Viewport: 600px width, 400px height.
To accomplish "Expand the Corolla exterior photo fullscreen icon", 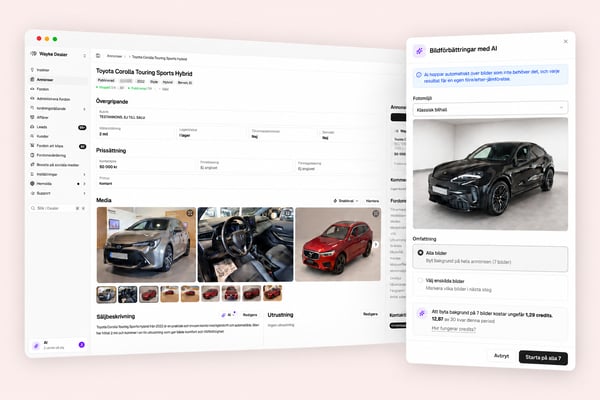I will click(x=190, y=213).
